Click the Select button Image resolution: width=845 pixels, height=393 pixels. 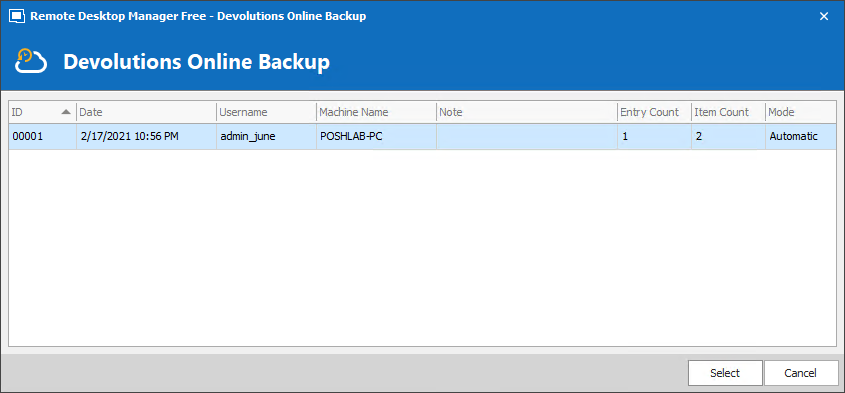pos(725,373)
